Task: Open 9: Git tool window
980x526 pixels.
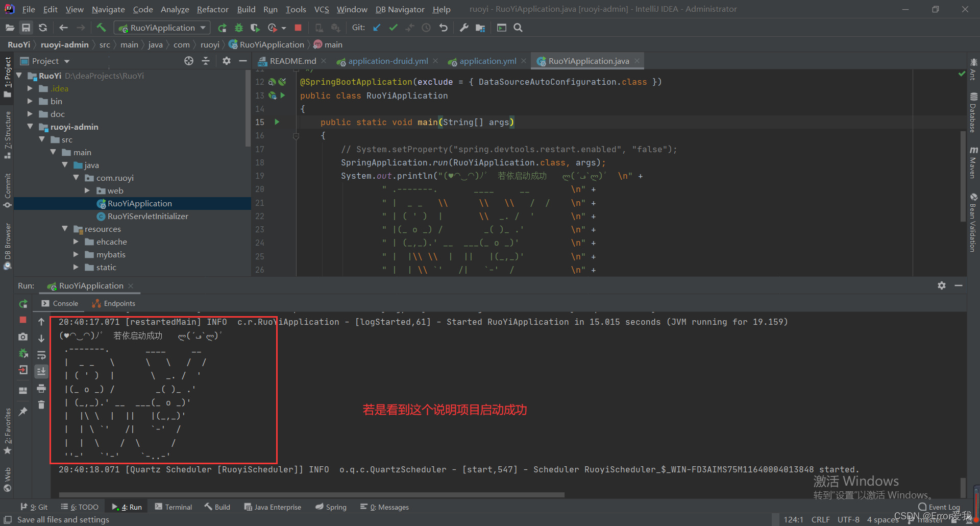Action: tap(34, 507)
